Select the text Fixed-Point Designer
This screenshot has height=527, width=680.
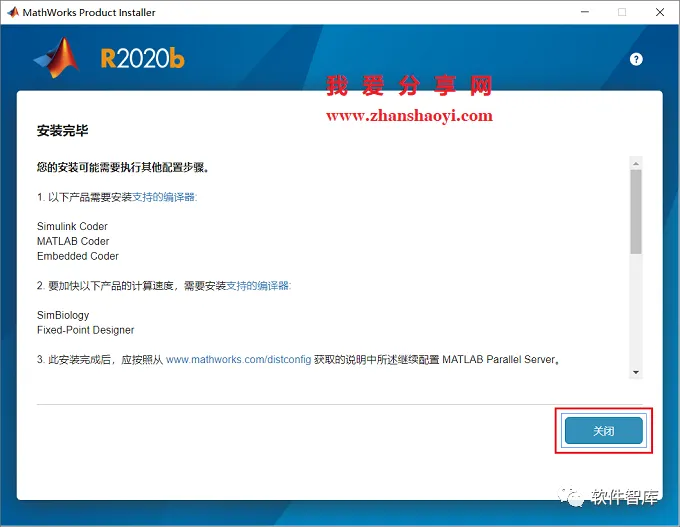tap(85, 330)
